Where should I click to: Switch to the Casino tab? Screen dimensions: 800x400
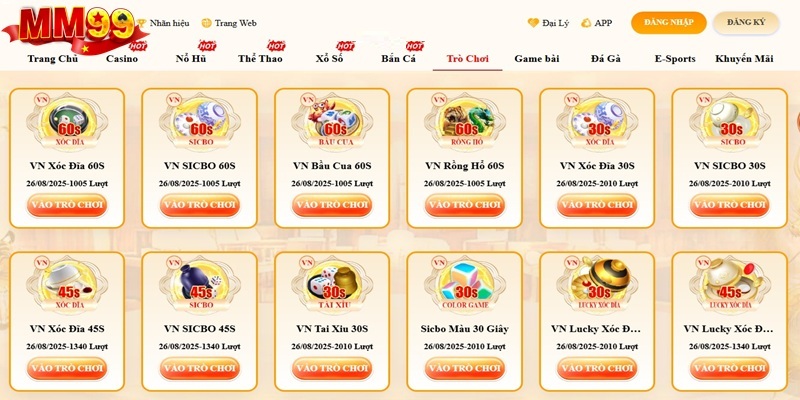pos(122,59)
